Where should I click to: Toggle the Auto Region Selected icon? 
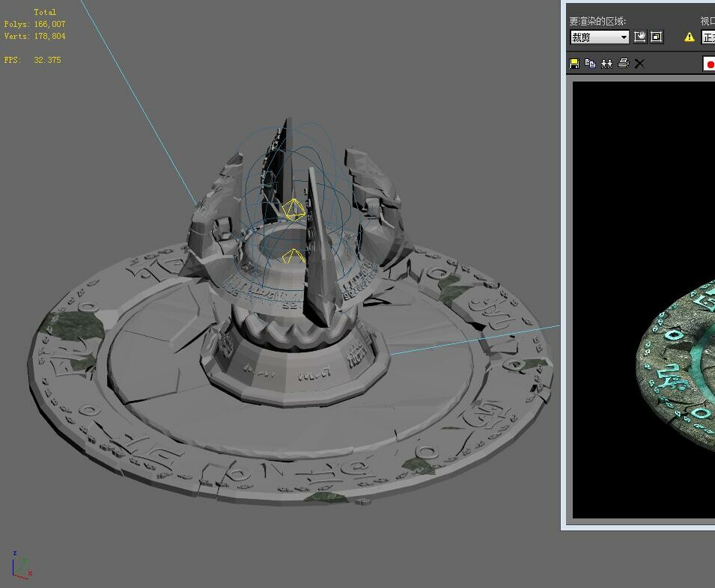tap(656, 37)
